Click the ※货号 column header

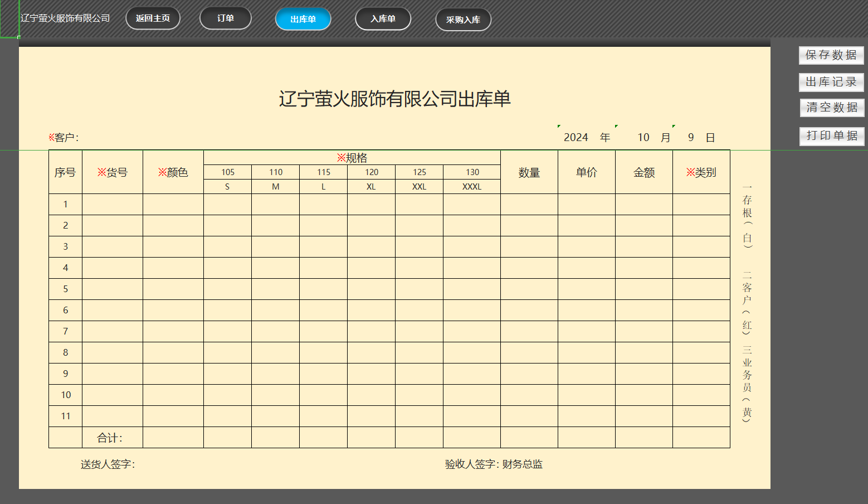pyautogui.click(x=113, y=172)
